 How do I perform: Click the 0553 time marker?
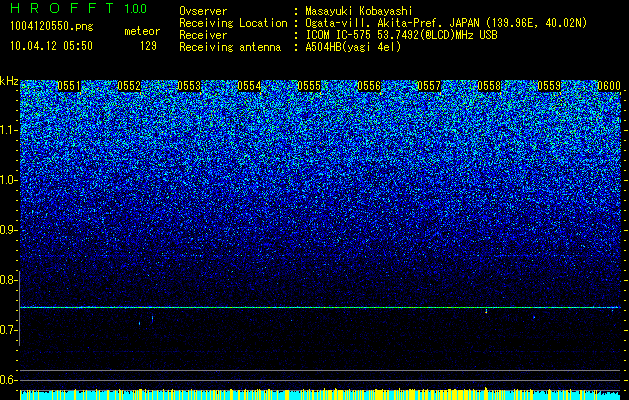189,86
